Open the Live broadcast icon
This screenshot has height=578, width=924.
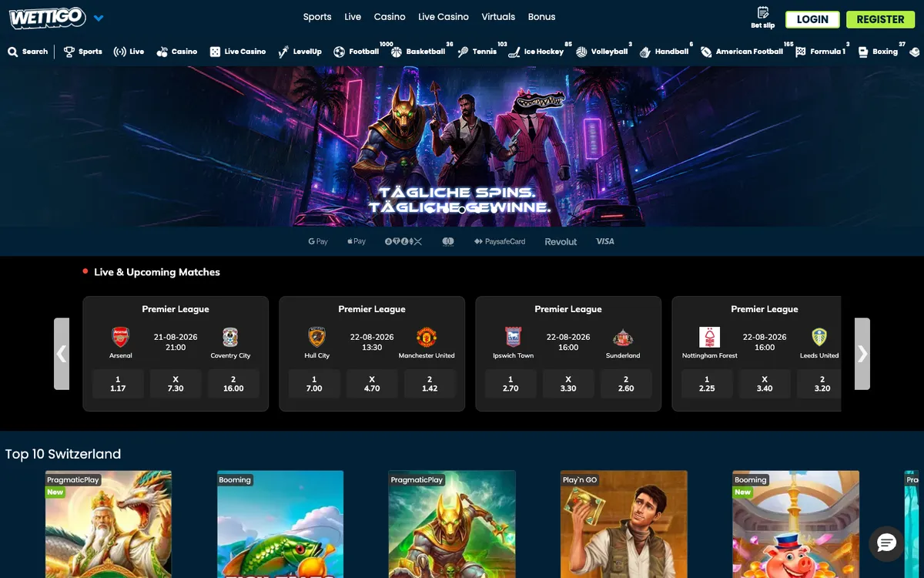click(x=119, y=52)
